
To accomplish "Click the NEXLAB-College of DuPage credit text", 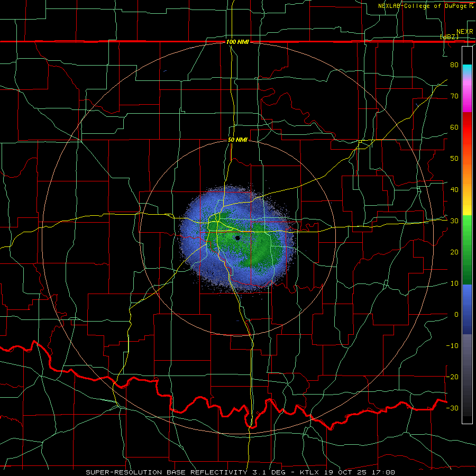I will (x=422, y=6).
